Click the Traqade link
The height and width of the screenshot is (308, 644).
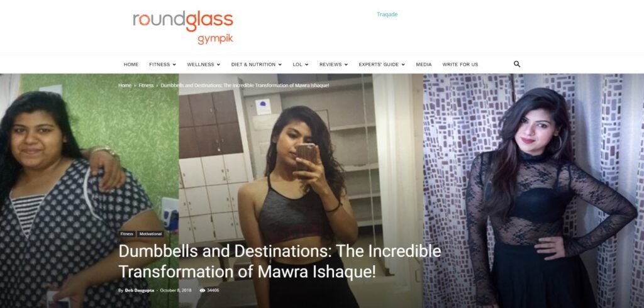(x=387, y=14)
